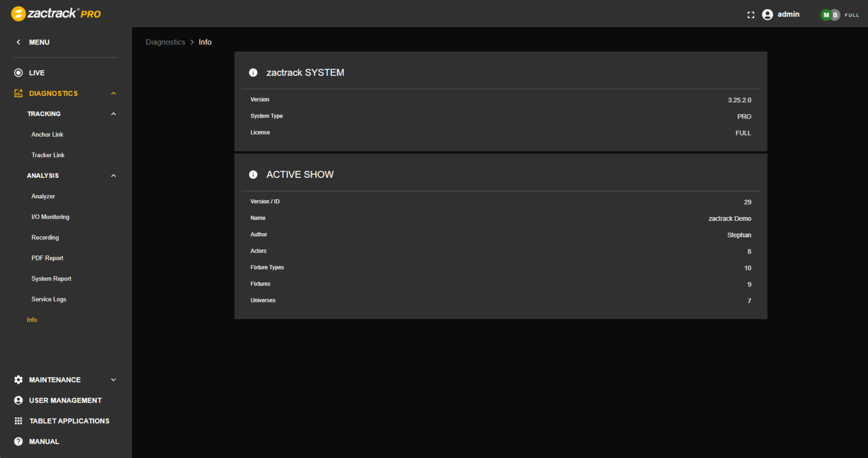Viewport: 868px width, 458px height.
Task: Click the Diagnostics chart icon
Action: (18, 93)
